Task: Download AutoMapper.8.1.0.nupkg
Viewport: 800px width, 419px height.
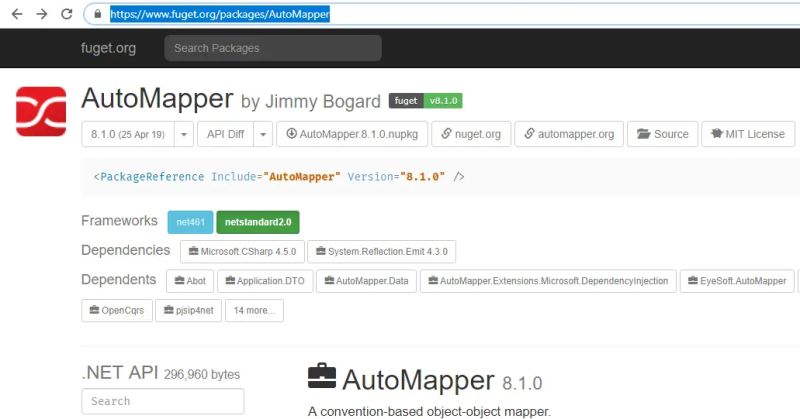Action: pyautogui.click(x=352, y=134)
